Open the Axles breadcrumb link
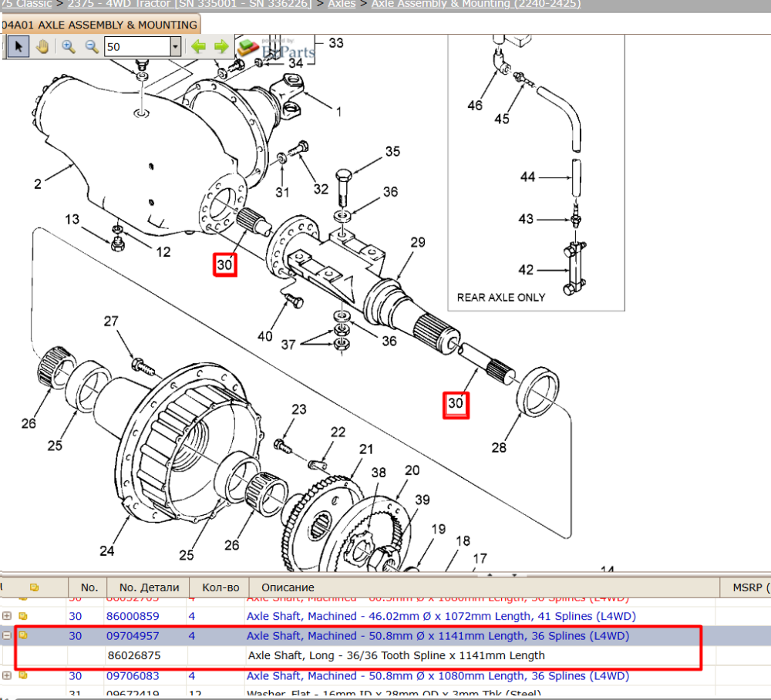 [x=342, y=4]
